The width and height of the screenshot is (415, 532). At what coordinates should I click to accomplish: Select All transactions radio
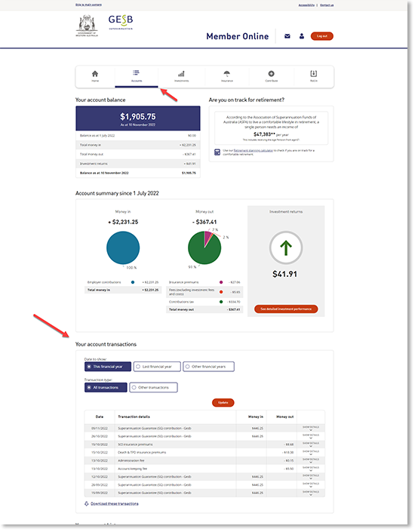[106, 389]
